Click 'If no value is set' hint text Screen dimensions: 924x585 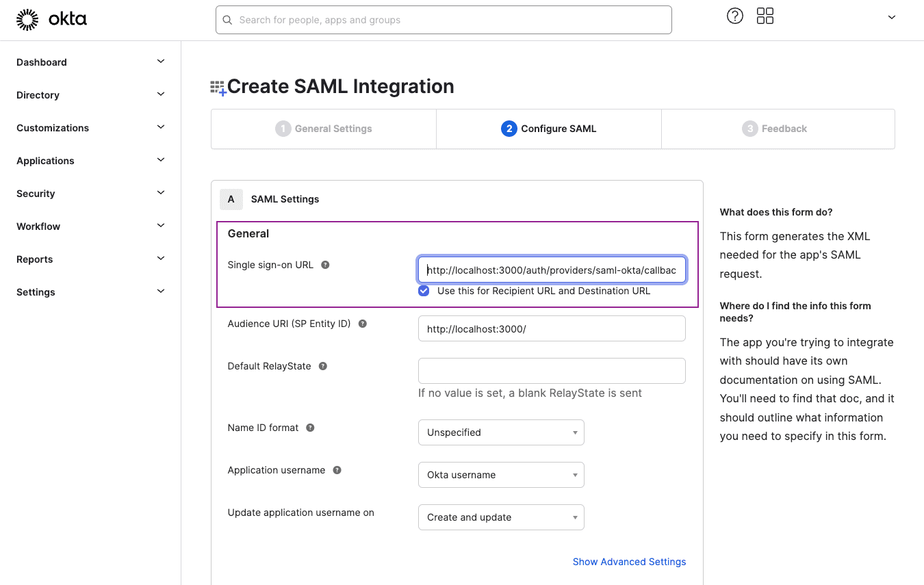pos(530,393)
